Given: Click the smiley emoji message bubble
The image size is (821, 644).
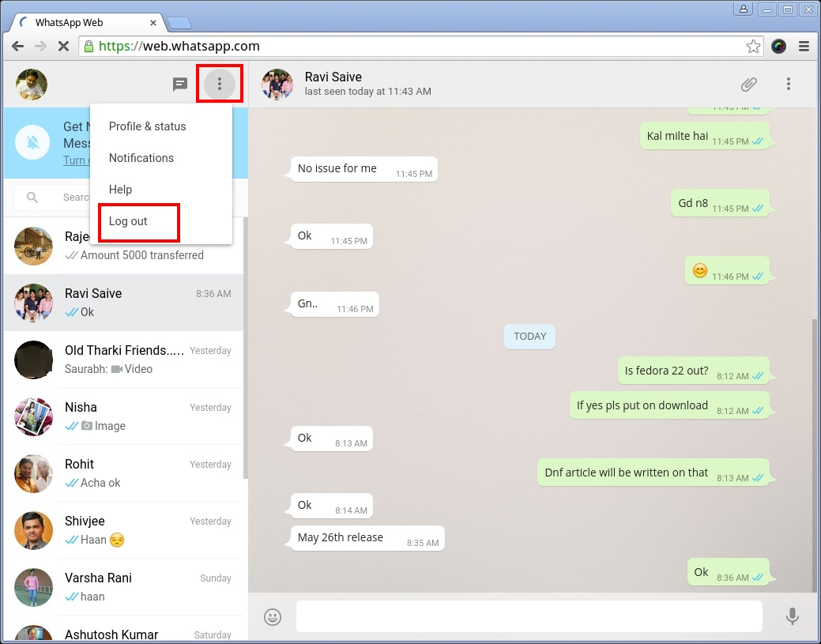Looking at the screenshot, I should 727,271.
